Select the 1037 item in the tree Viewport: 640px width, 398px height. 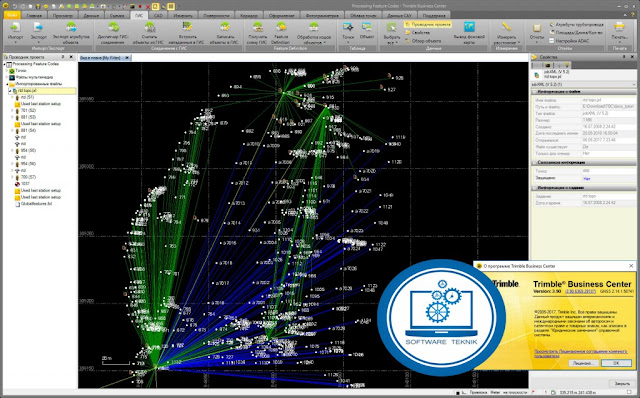click(x=25, y=184)
